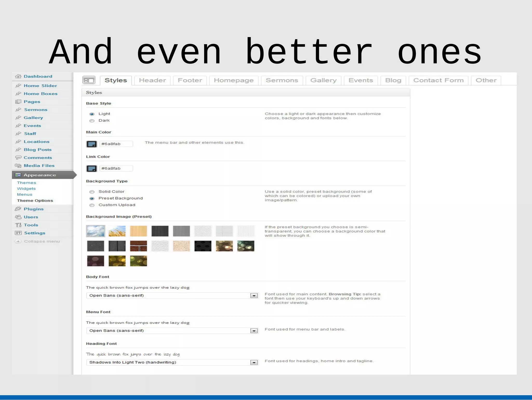Screen dimensions: 532x400
Task: Open the Body Font dropdown
Action: pos(254,296)
